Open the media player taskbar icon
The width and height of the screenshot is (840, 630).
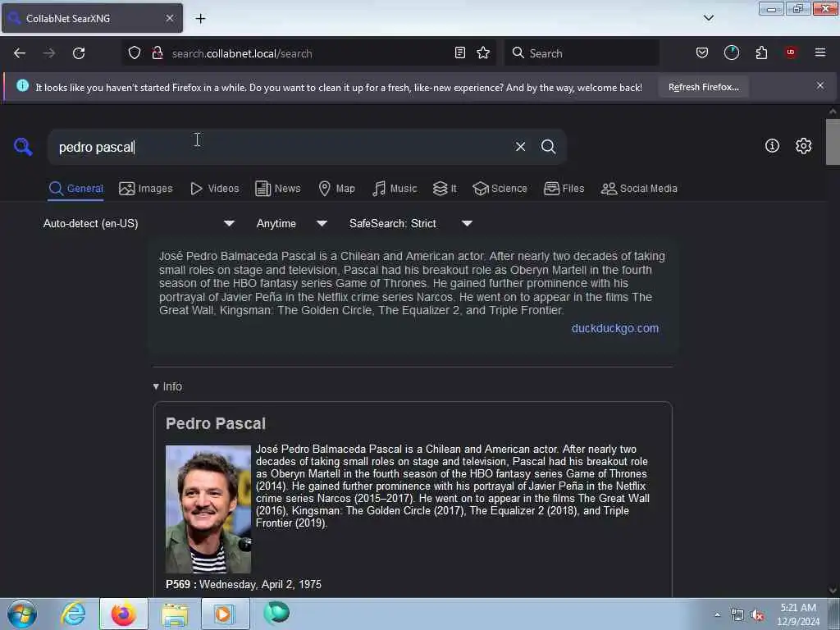[225, 614]
